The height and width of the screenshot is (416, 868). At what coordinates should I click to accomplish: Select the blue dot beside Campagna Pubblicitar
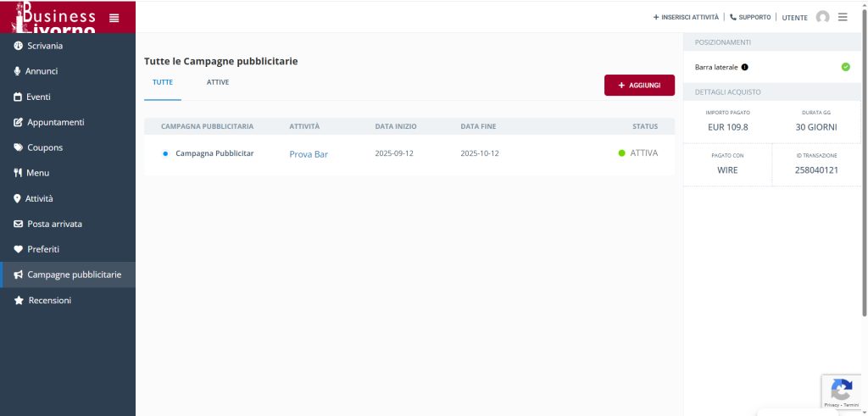pyautogui.click(x=165, y=153)
